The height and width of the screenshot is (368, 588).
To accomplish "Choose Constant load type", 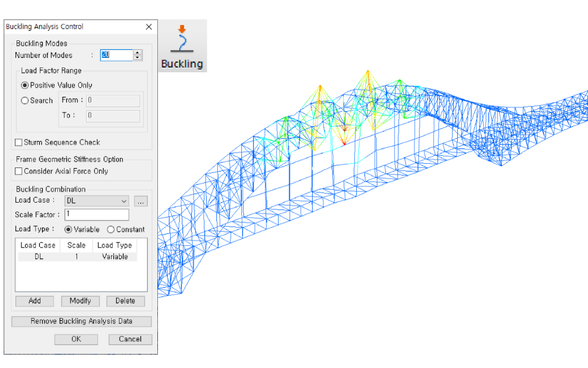I will (111, 230).
